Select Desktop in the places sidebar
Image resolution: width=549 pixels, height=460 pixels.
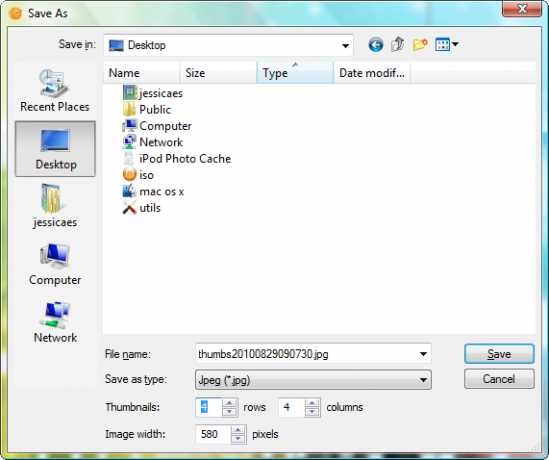pos(55,149)
